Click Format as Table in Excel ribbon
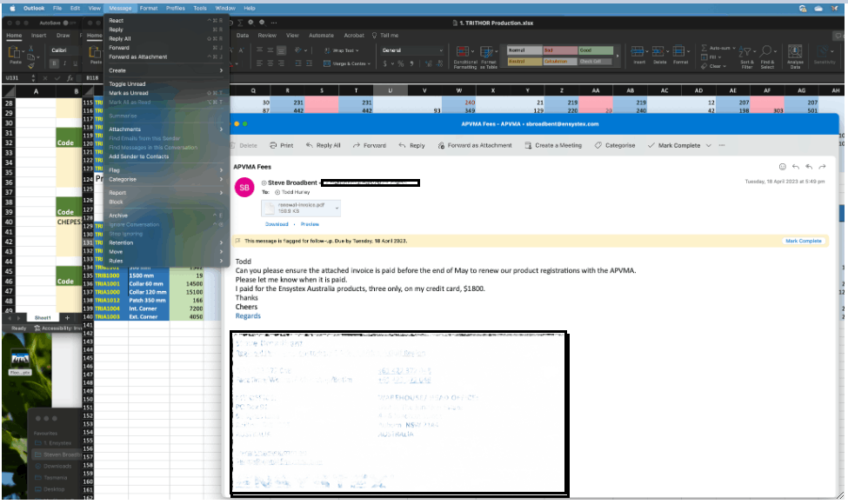Image resolution: width=848 pixels, height=504 pixels. pos(488,57)
